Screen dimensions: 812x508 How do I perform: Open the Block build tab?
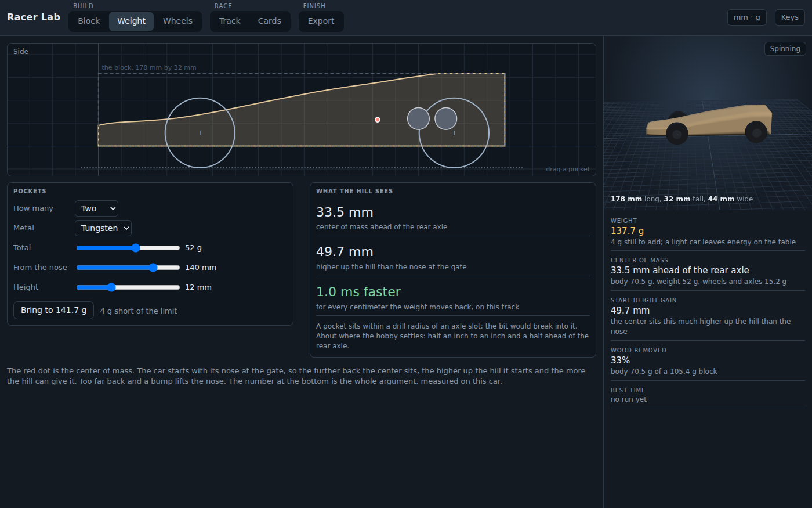[x=89, y=21]
